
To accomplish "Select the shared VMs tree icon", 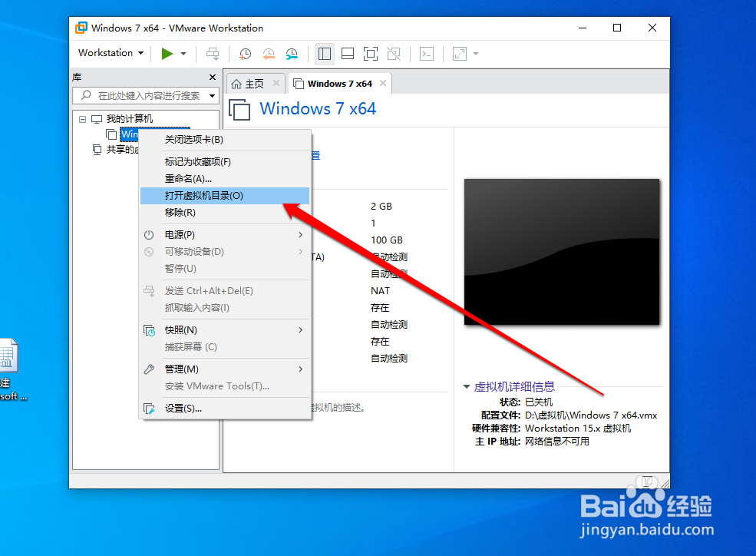I will click(x=97, y=150).
